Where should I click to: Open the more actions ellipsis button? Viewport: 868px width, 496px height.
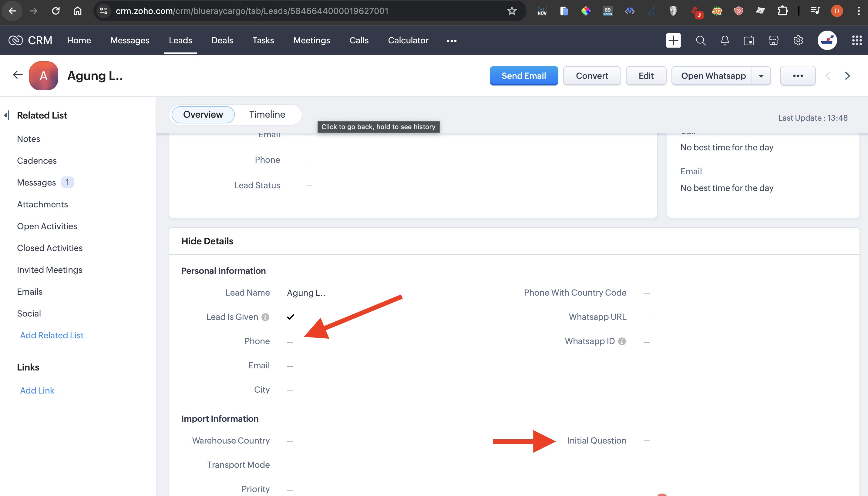(x=797, y=76)
